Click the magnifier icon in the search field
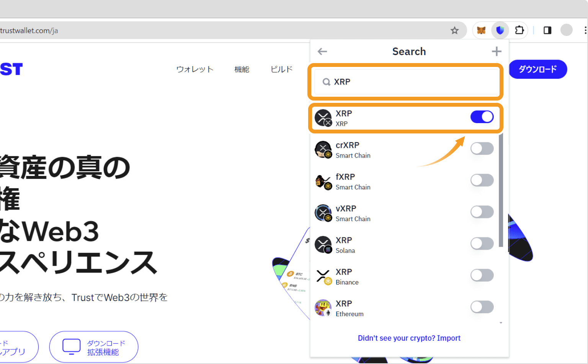Viewport: 588px width, 364px height. pos(326,82)
